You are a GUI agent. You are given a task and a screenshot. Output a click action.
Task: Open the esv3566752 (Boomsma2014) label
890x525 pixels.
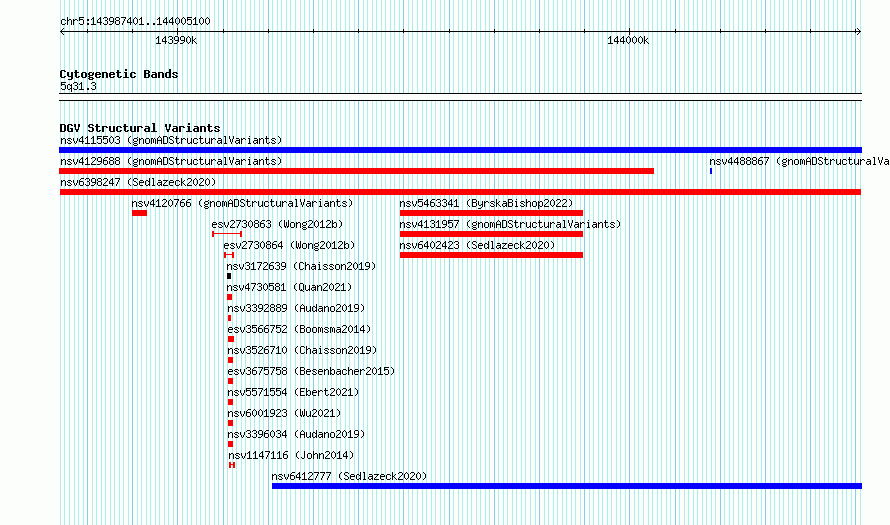[x=299, y=329]
